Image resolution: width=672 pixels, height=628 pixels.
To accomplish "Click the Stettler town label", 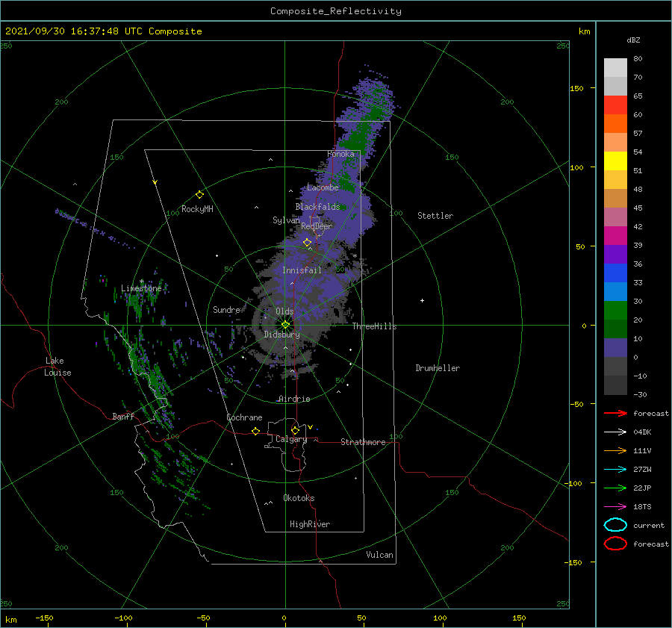I will pyautogui.click(x=435, y=216).
